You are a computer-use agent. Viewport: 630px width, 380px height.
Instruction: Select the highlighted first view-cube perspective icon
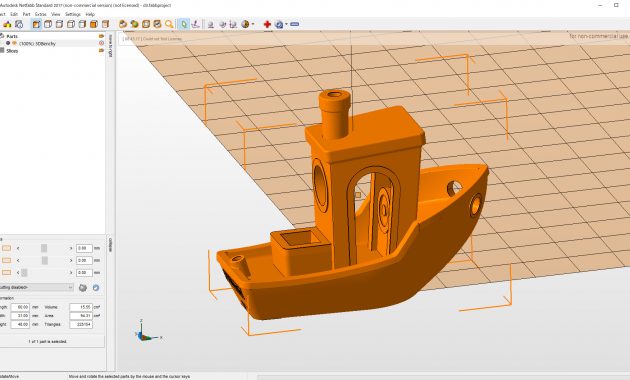[36, 25]
